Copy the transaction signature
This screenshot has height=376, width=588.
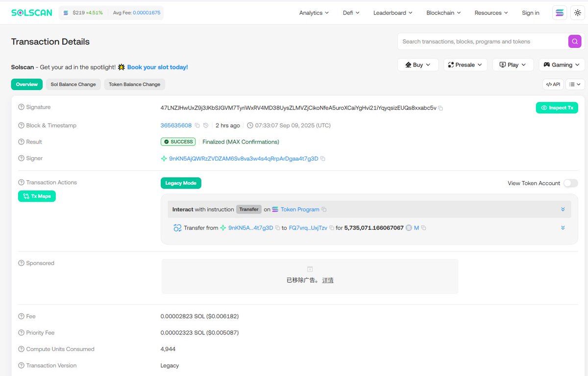[441, 108]
